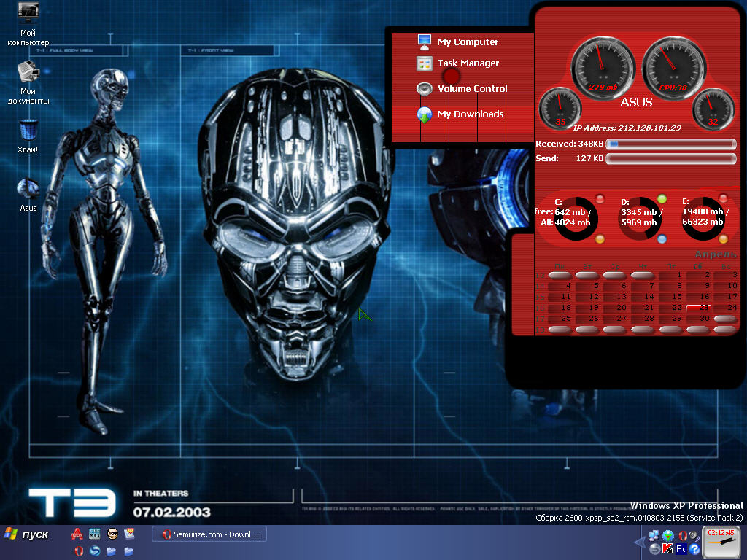The width and height of the screenshot is (747, 560).
Task: Click the E: drive usage ring
Action: tap(703, 219)
